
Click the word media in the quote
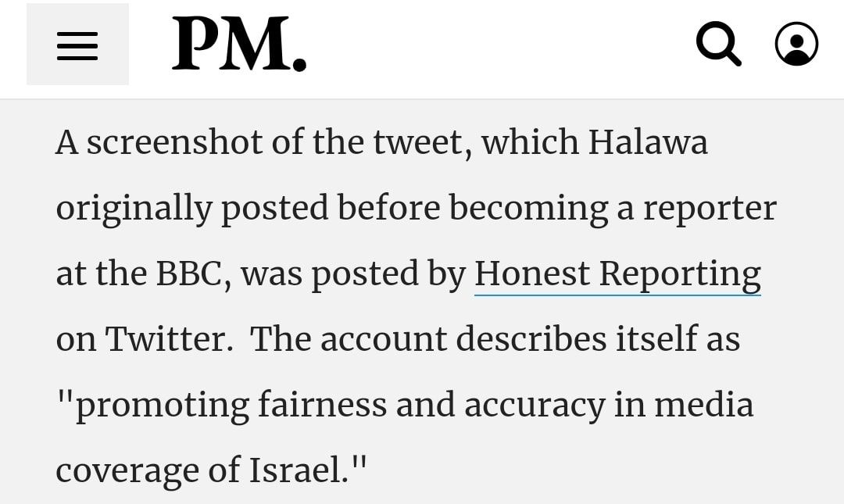703,405
